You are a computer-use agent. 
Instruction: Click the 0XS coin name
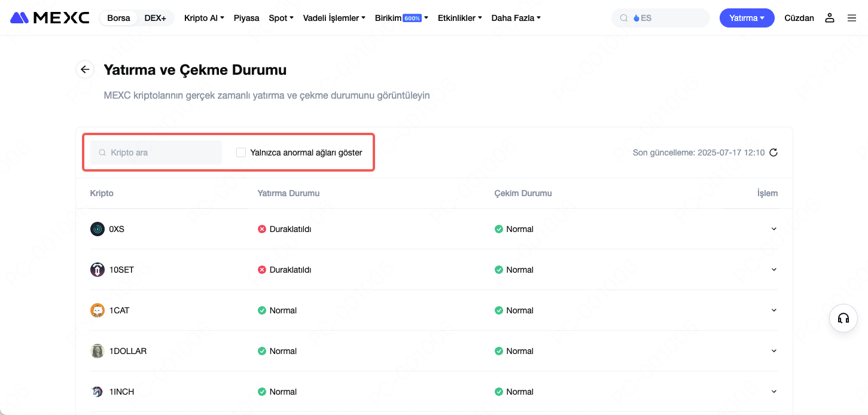pyautogui.click(x=117, y=229)
